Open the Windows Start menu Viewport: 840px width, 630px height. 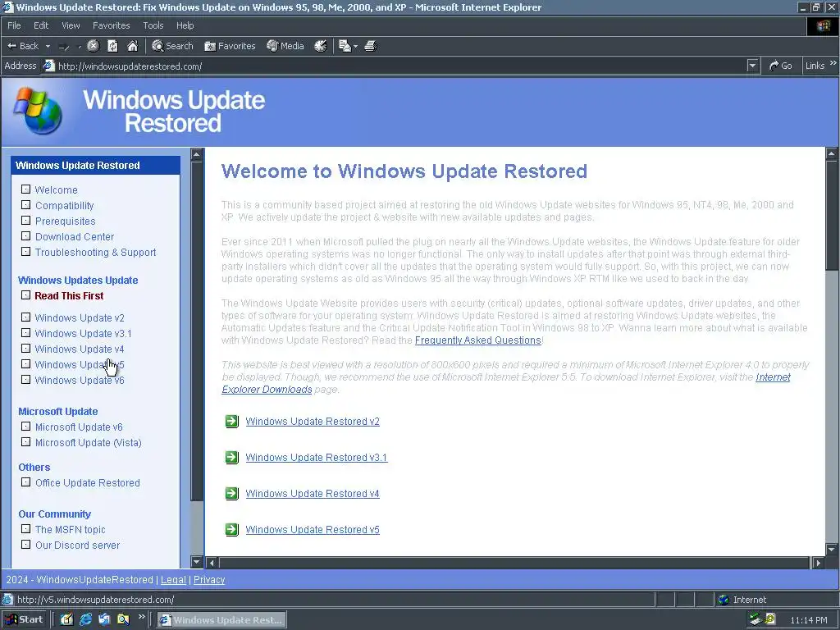click(24, 620)
